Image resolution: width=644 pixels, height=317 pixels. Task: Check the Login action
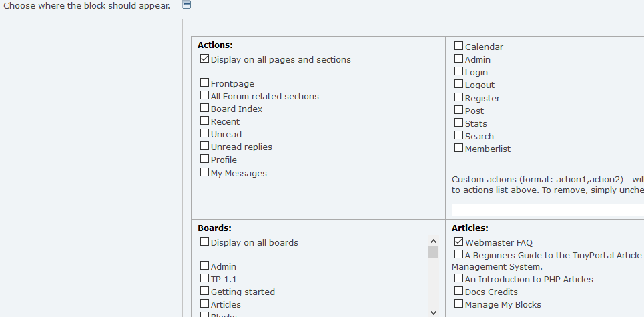point(459,71)
